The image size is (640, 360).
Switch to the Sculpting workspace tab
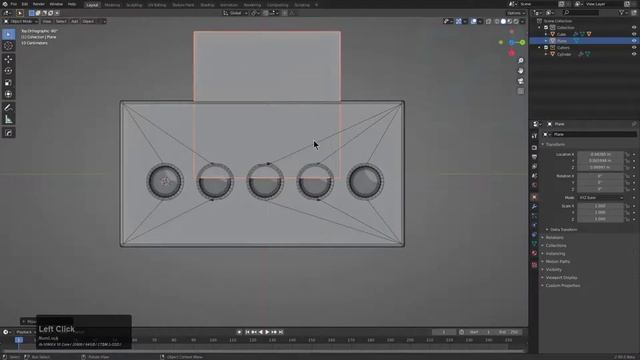point(134,5)
